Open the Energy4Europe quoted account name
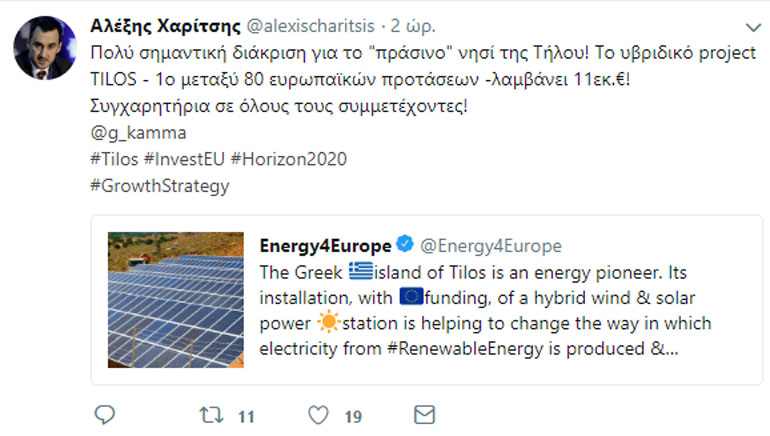 325,246
